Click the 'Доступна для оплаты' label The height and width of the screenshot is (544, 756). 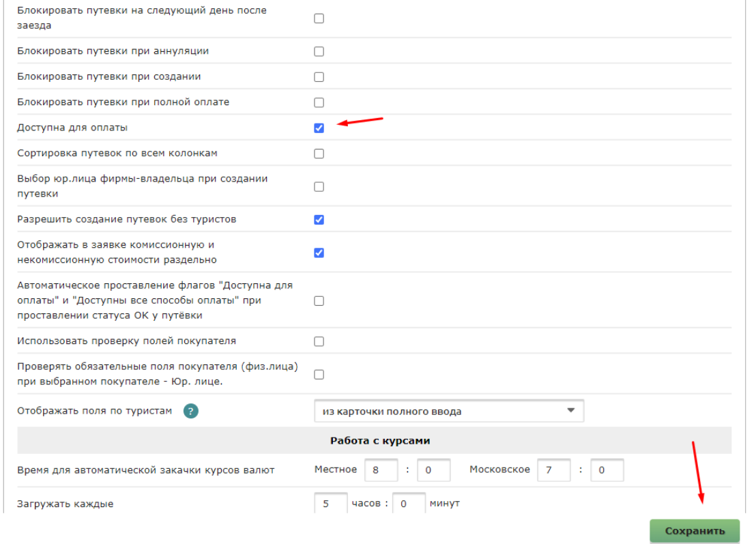[x=72, y=128]
